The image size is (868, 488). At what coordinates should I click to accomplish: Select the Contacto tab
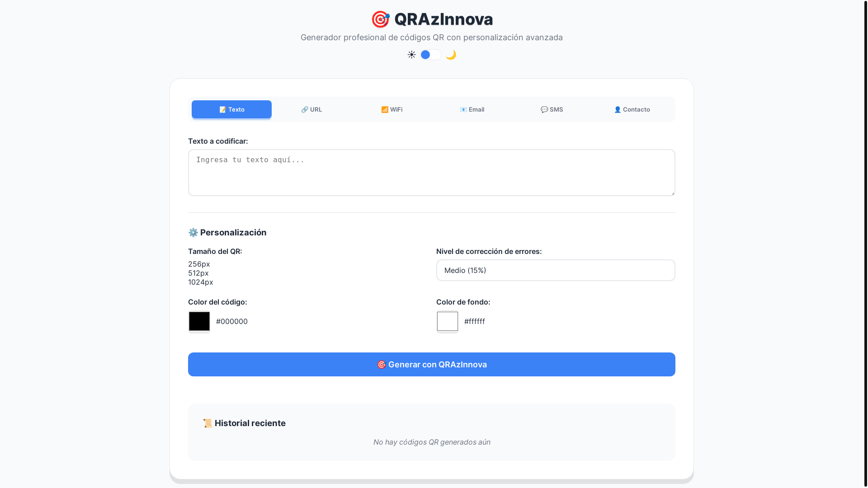coord(632,109)
